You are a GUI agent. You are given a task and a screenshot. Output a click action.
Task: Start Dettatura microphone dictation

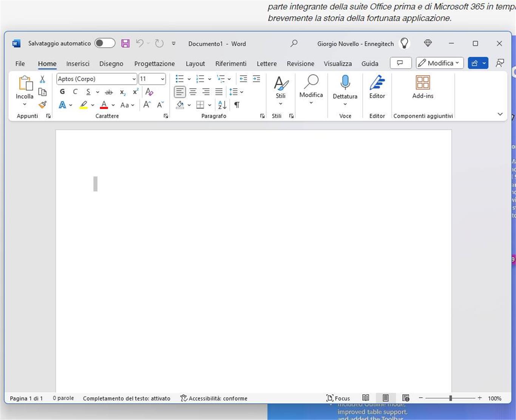[345, 82]
